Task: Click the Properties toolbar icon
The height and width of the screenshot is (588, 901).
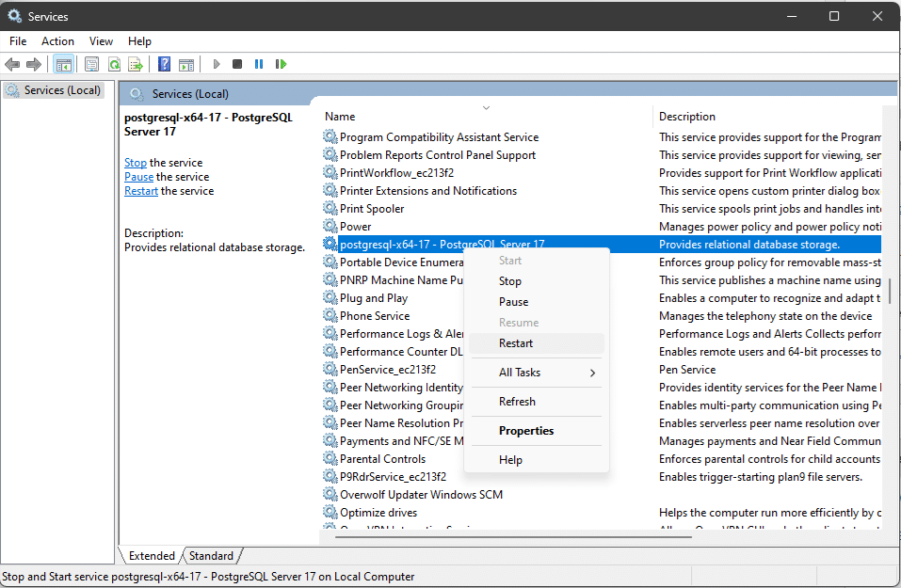Action: pyautogui.click(x=91, y=64)
